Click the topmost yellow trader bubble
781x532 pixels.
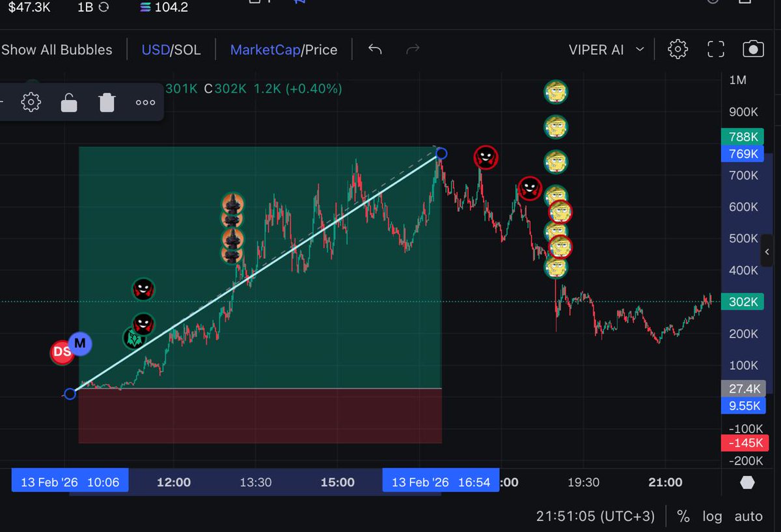(x=556, y=92)
